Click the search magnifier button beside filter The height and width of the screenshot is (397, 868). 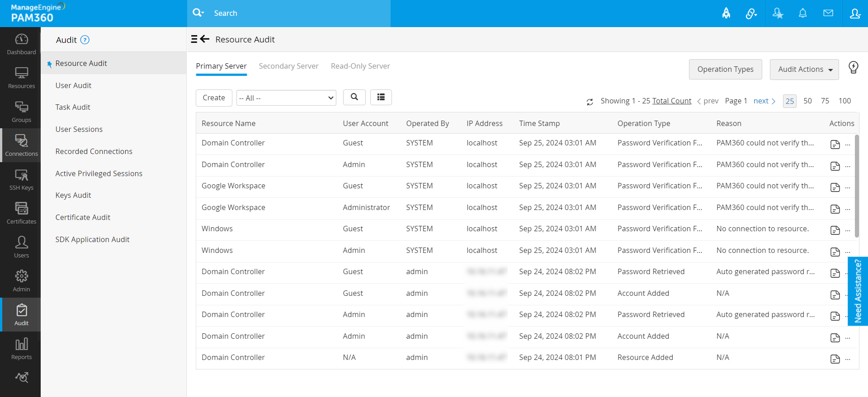(x=354, y=97)
